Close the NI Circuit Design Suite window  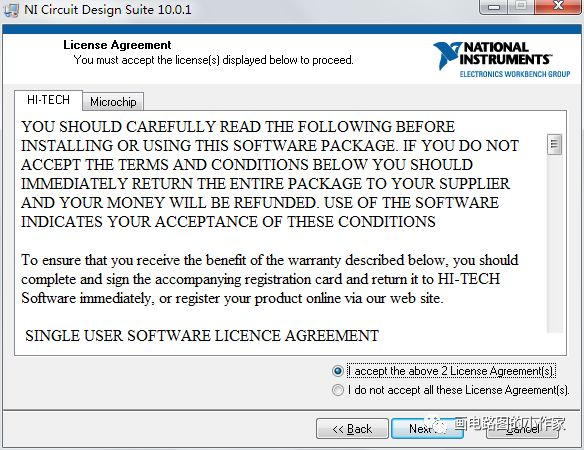coord(558,6)
